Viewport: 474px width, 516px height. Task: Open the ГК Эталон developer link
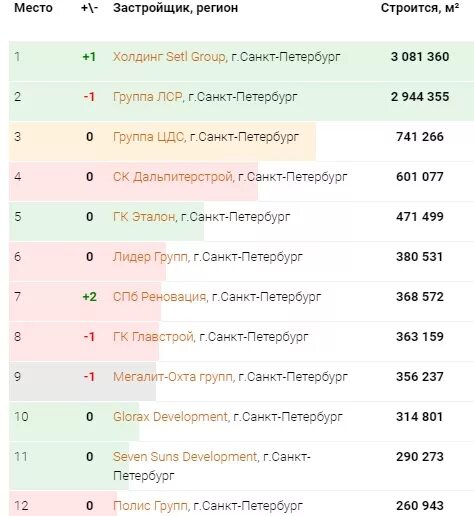coord(144,217)
